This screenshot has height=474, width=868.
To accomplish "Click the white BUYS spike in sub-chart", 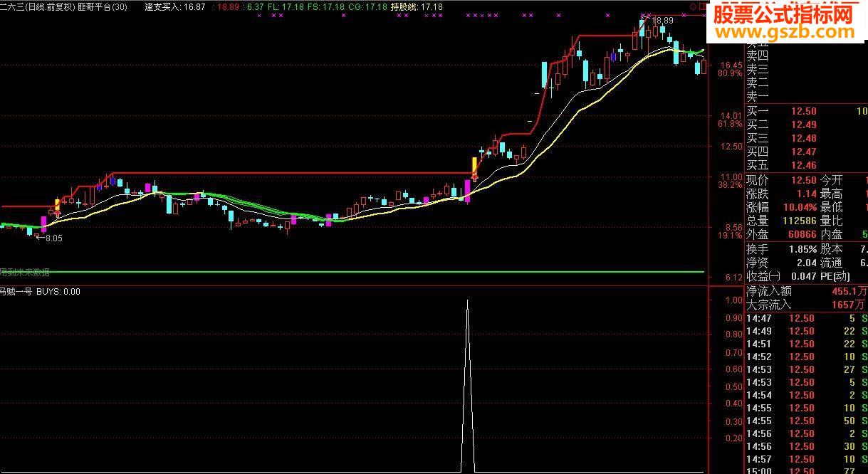I will pyautogui.click(x=467, y=384).
